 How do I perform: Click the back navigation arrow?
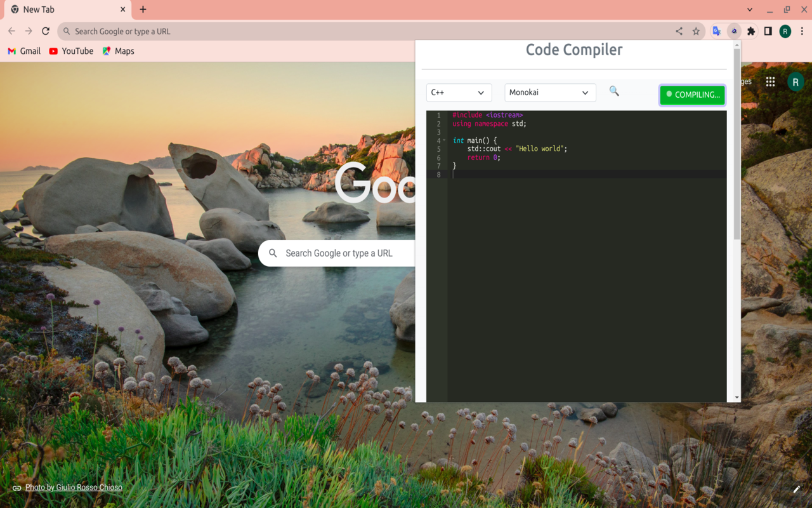(11, 31)
